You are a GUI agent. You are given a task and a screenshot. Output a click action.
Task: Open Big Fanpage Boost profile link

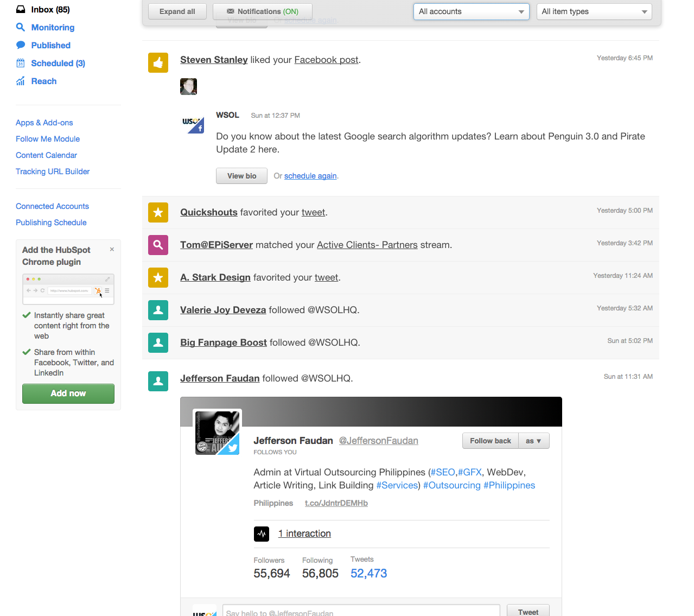[224, 342]
